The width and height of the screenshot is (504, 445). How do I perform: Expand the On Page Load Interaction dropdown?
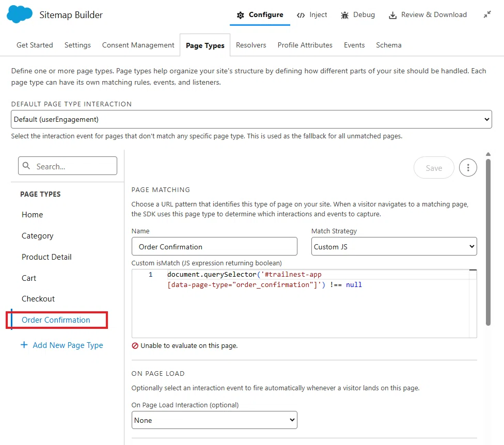pos(214,420)
